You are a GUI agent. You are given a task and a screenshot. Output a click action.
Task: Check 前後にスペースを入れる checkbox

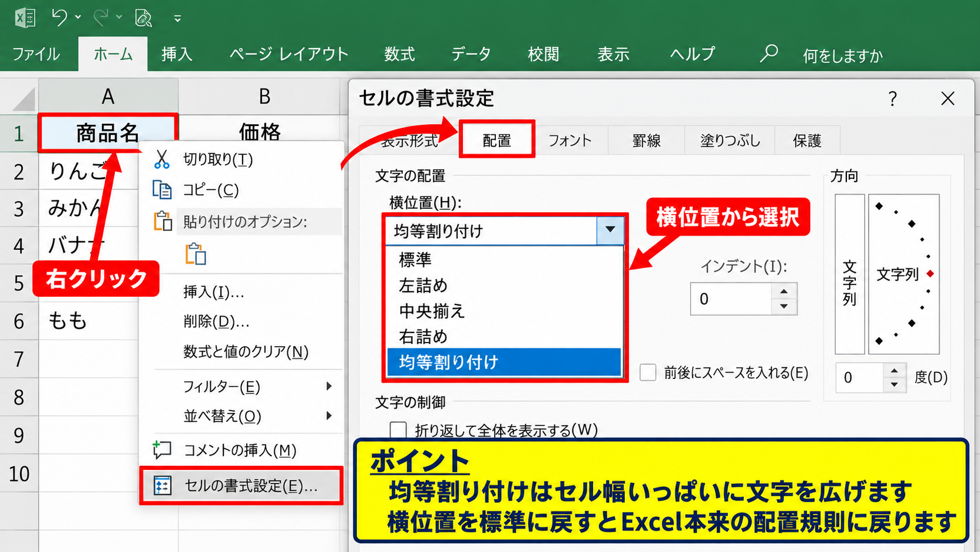pos(648,372)
